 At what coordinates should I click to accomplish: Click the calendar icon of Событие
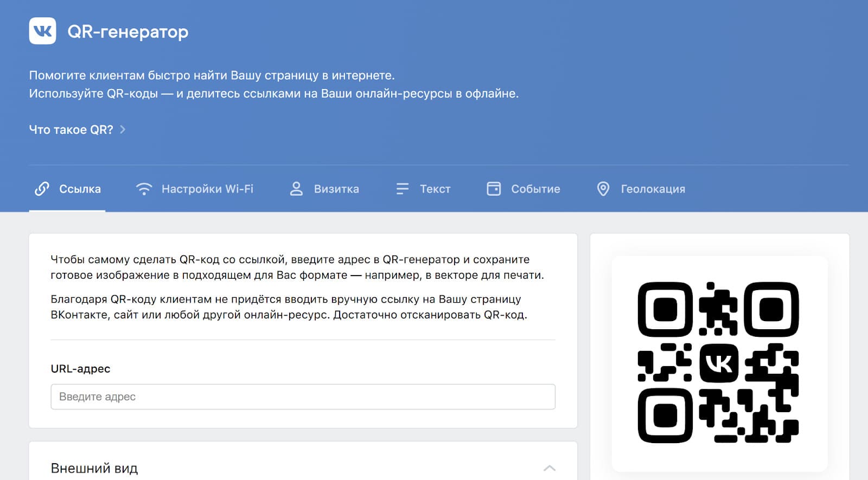pos(494,189)
